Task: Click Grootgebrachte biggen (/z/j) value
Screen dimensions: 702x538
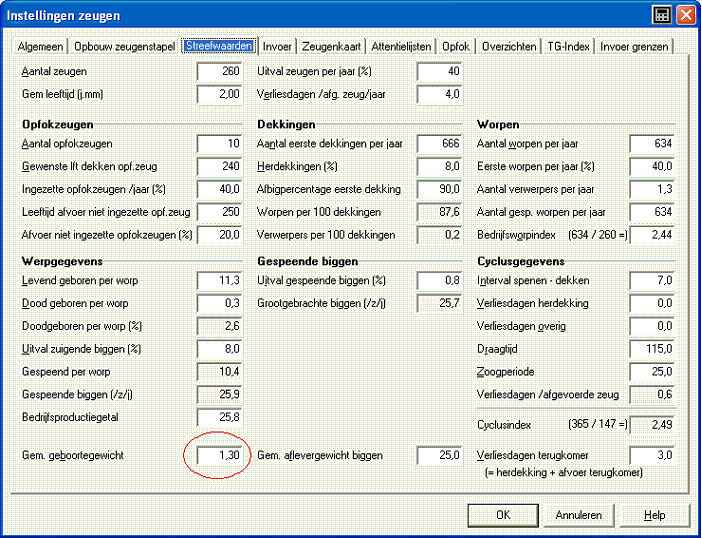Action: pyautogui.click(x=440, y=303)
